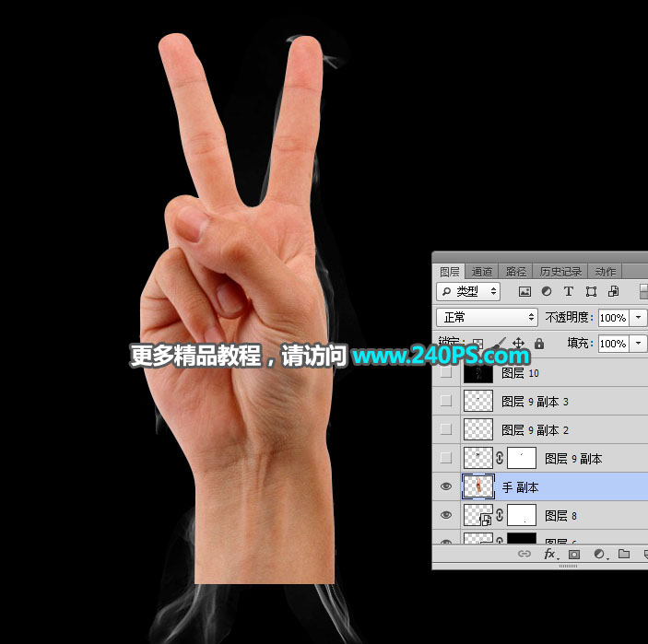
Task: Switch to the 动作 tab
Action: pyautogui.click(x=605, y=272)
